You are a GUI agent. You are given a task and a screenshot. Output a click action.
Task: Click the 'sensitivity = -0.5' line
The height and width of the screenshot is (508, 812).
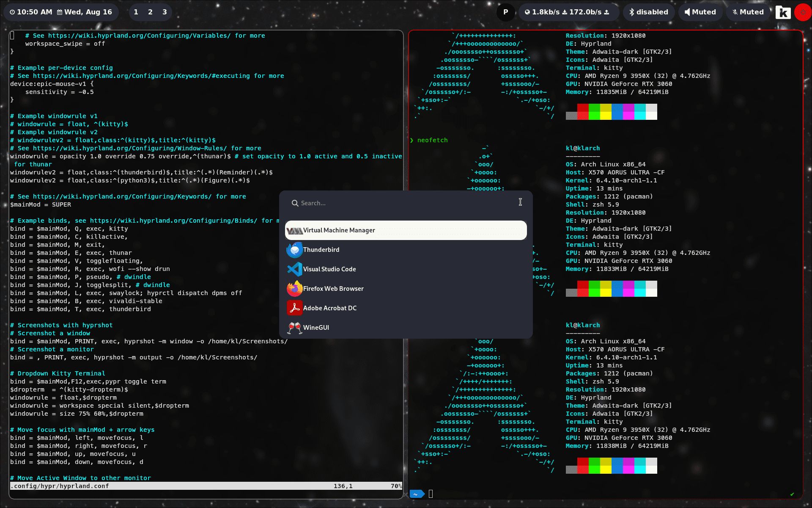click(60, 92)
